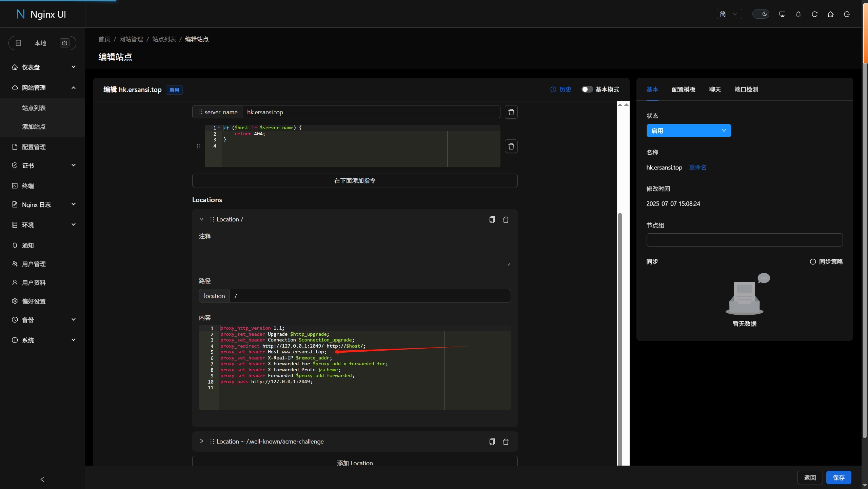Click the 启用 status tag
The image size is (868, 489).
click(x=174, y=90)
